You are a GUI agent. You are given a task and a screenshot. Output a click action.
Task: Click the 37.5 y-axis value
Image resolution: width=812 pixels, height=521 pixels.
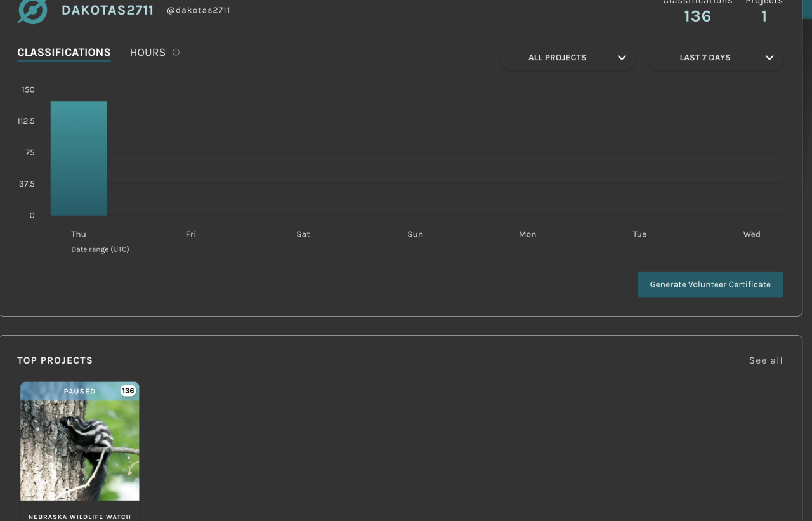click(27, 184)
